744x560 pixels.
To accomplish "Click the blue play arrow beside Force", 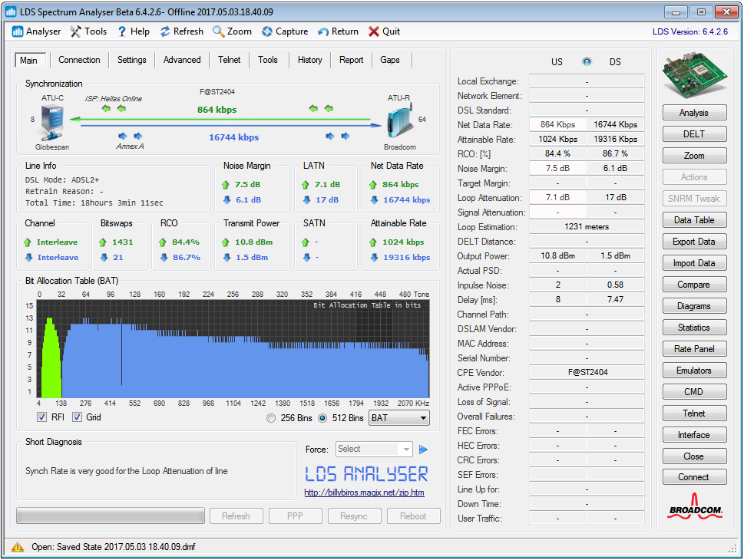I will [423, 450].
